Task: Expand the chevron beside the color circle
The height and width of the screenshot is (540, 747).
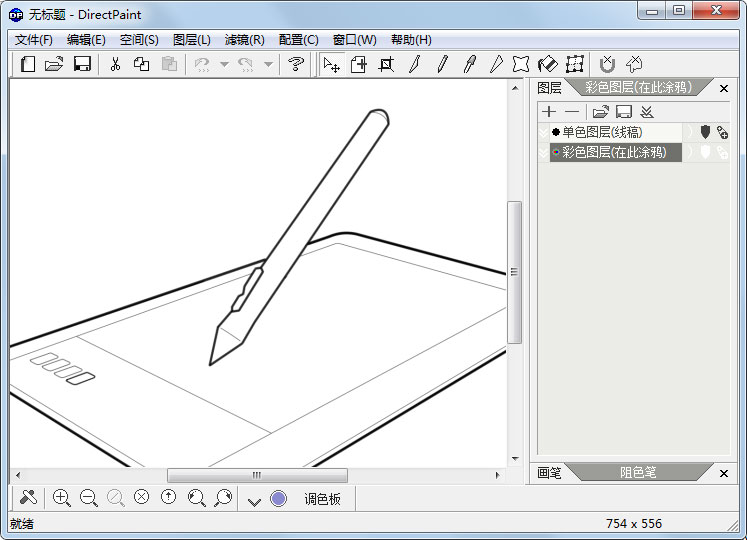Action: [x=254, y=499]
